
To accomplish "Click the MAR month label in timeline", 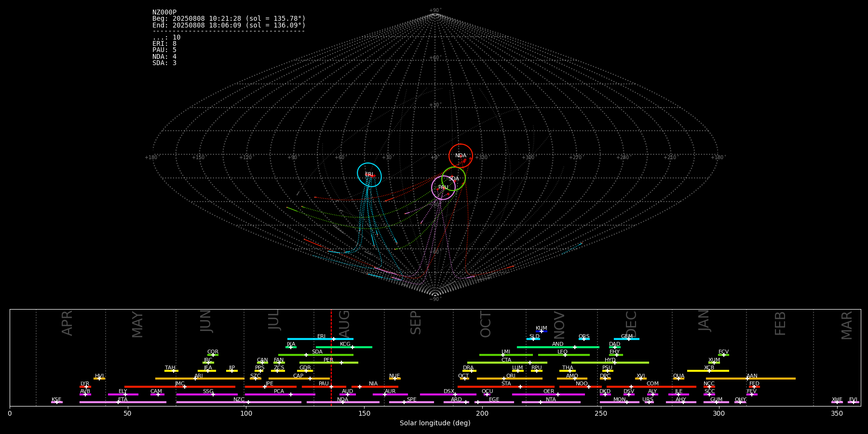I will coord(847,325).
